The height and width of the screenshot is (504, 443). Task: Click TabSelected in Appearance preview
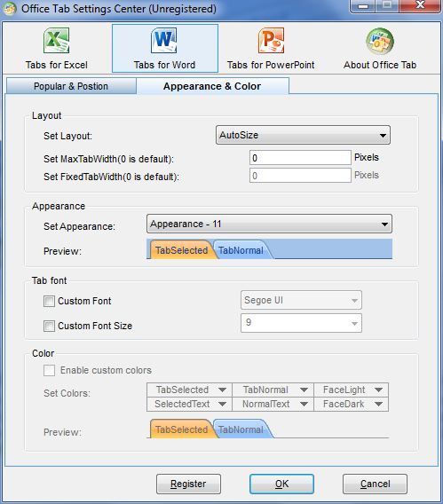(x=182, y=249)
